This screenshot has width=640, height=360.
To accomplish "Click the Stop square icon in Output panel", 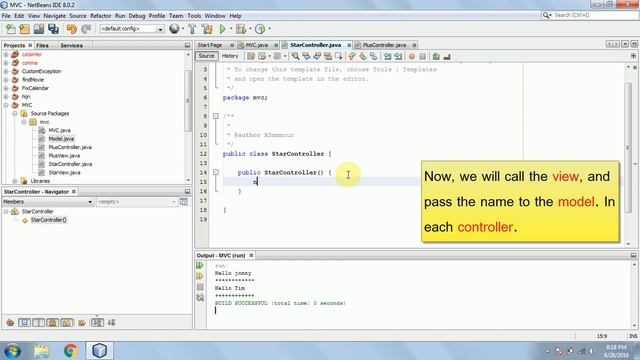I will pos(200,287).
